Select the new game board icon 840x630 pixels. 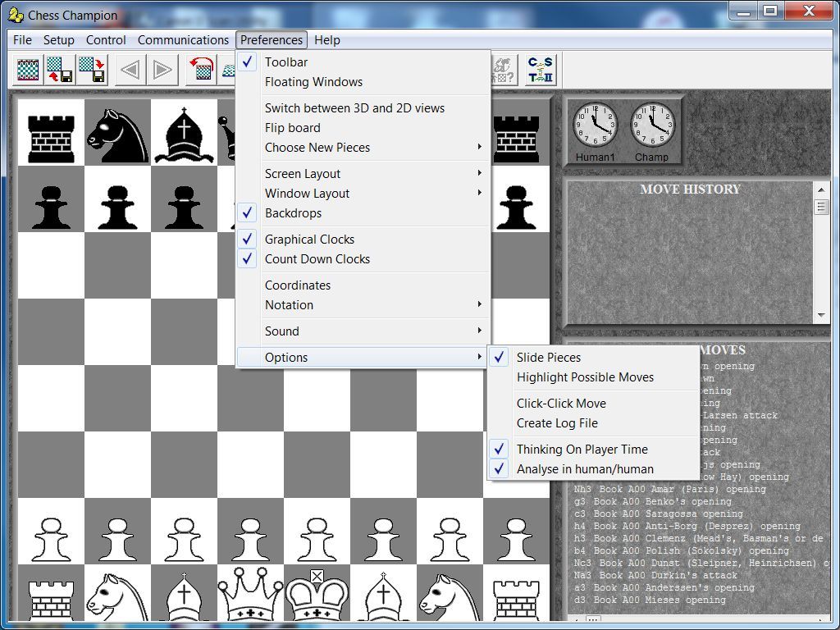[x=27, y=71]
